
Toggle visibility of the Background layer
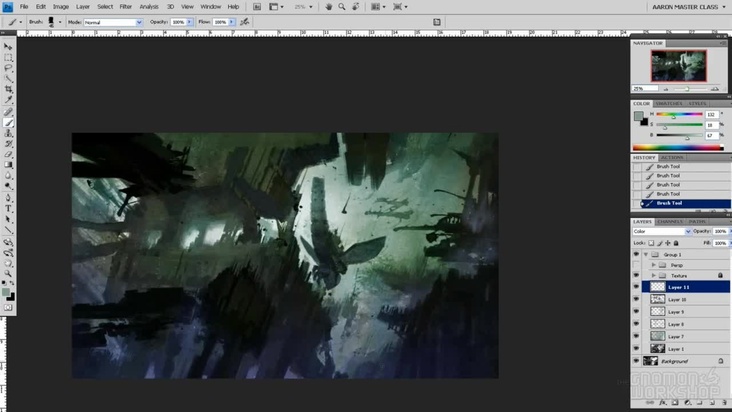(x=636, y=360)
